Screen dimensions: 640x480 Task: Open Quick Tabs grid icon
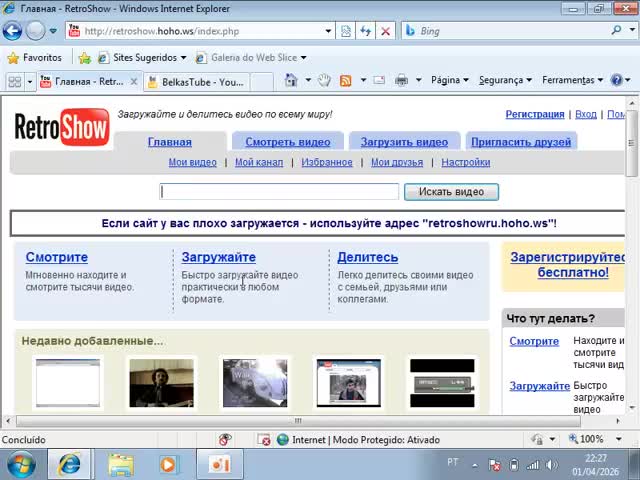14,81
